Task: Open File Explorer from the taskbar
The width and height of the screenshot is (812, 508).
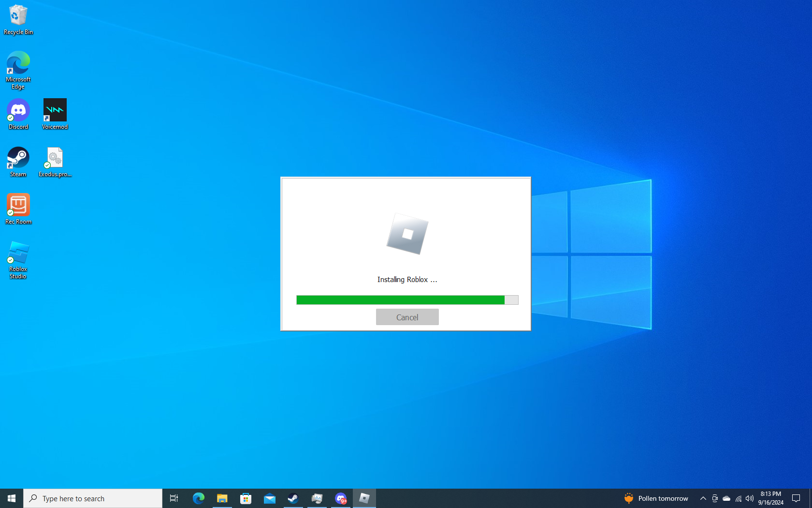Action: [x=222, y=498]
